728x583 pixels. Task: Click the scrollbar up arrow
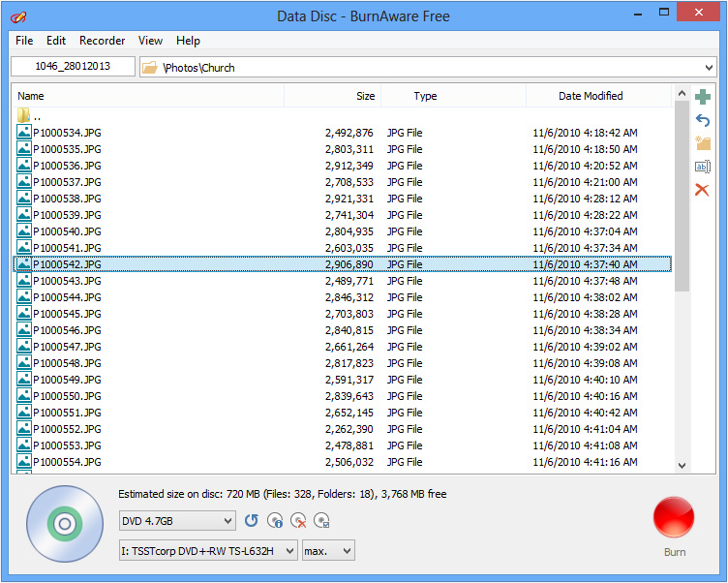(x=682, y=93)
